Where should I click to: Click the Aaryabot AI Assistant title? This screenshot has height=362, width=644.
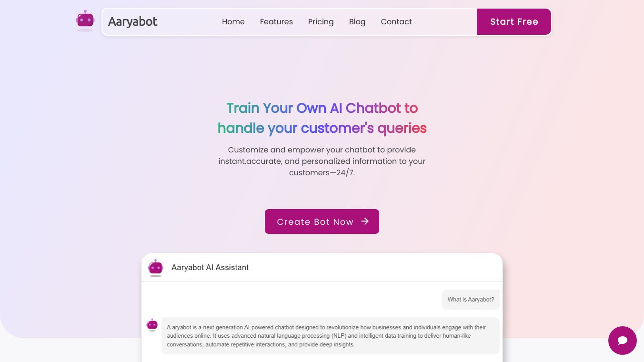(210, 268)
